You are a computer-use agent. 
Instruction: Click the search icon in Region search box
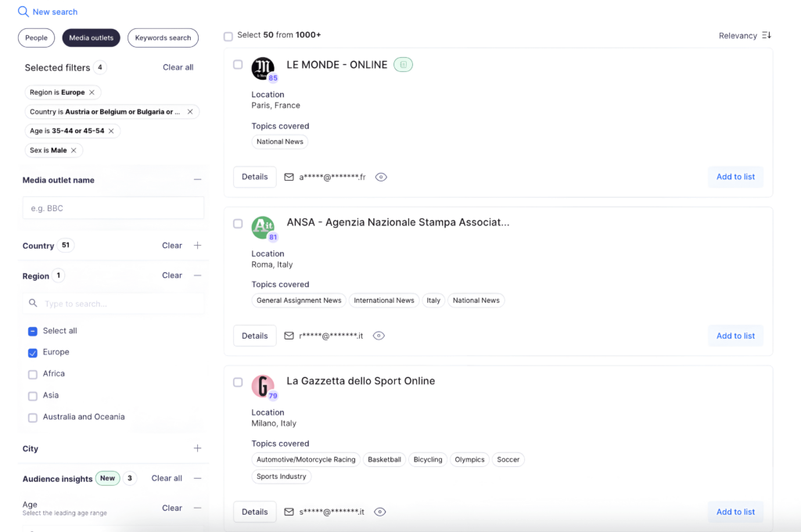pyautogui.click(x=33, y=303)
